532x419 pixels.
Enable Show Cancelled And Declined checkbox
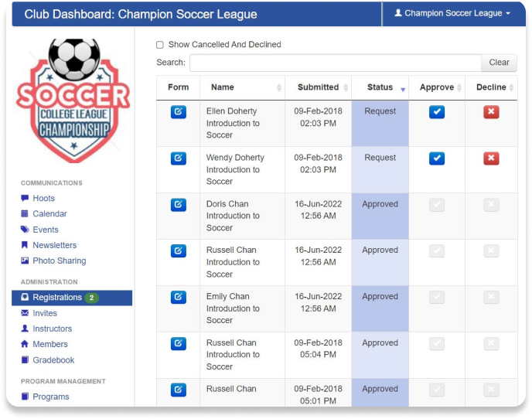pyautogui.click(x=160, y=45)
